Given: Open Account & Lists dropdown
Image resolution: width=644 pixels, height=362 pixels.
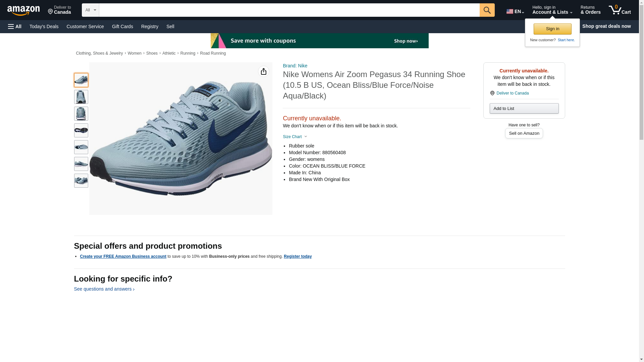Looking at the screenshot, I should pyautogui.click(x=552, y=10).
